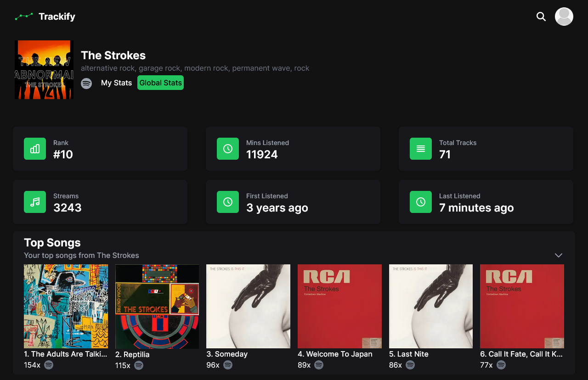Click 'Your top songs from The Strokes' subtitle
The height and width of the screenshot is (380, 588).
(81, 255)
